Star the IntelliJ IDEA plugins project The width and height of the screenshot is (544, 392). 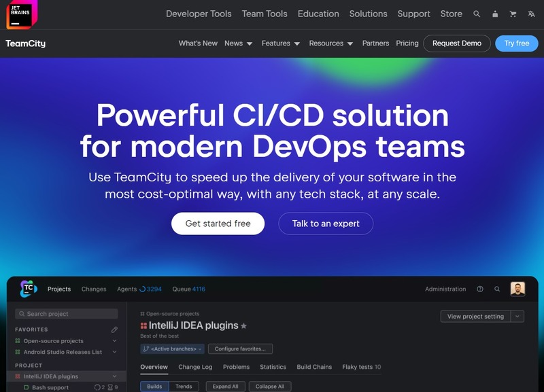coord(244,326)
